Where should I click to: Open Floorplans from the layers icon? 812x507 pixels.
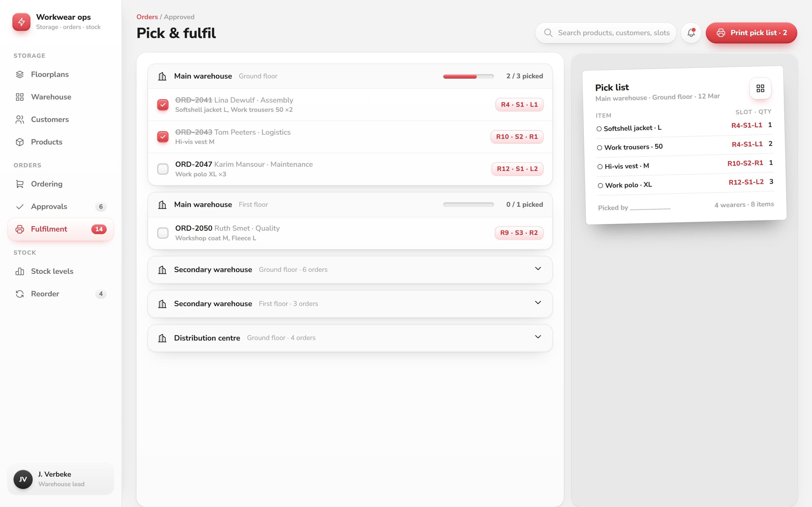pyautogui.click(x=20, y=74)
